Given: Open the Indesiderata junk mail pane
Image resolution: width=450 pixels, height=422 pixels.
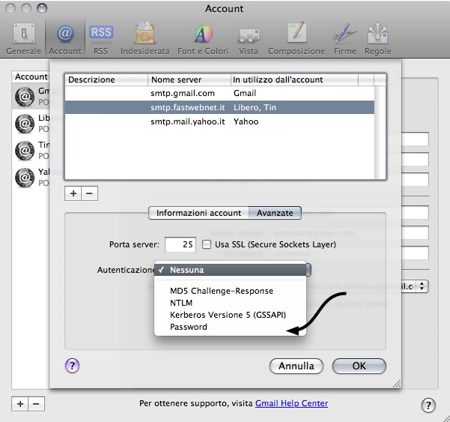Looking at the screenshot, I should tap(145, 39).
